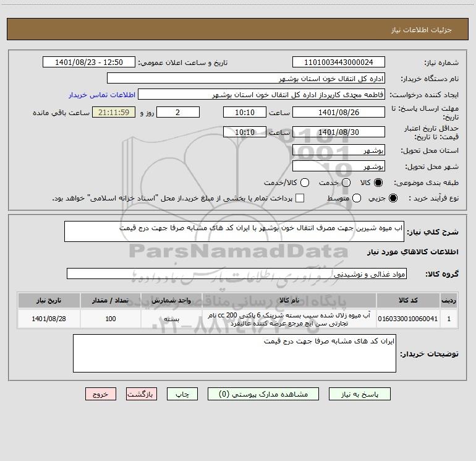Click the واحد شمارش column header
Image resolution: width=476 pixels, height=461 pixels.
point(171,300)
